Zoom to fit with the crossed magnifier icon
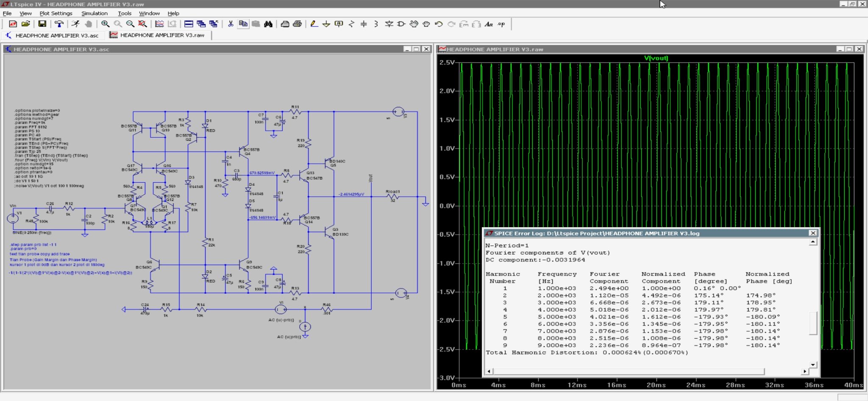The height and width of the screenshot is (401, 868). click(x=143, y=24)
